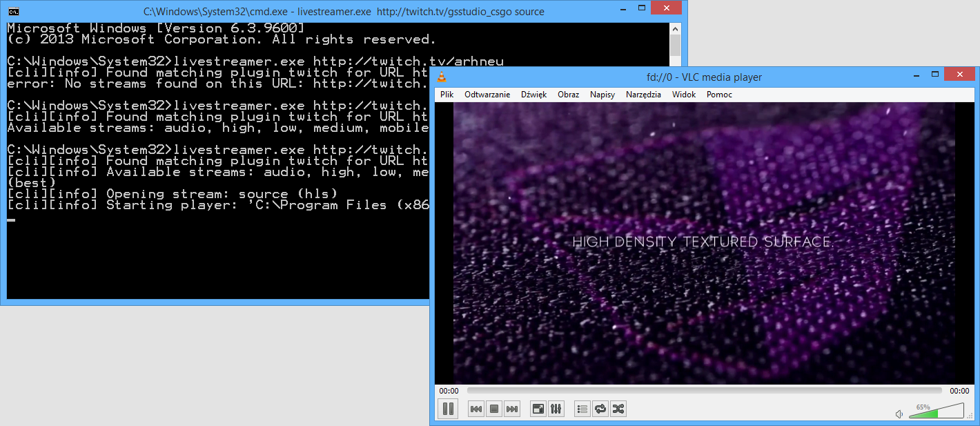Screen dimensions: 980x426
Task: Maximize the VLC media player window
Action: pyautogui.click(x=935, y=75)
